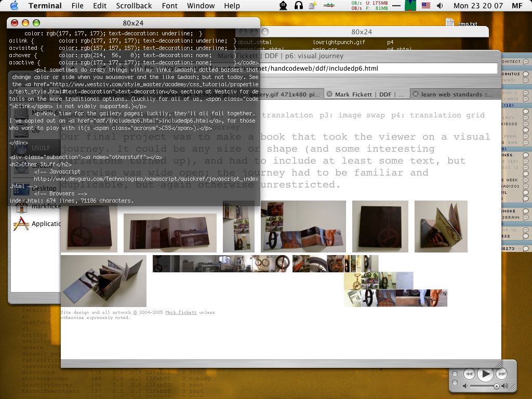Screen dimensions: 532x399
Task: Click the 'index.html: 674 lines' status line
Action: 71,201
